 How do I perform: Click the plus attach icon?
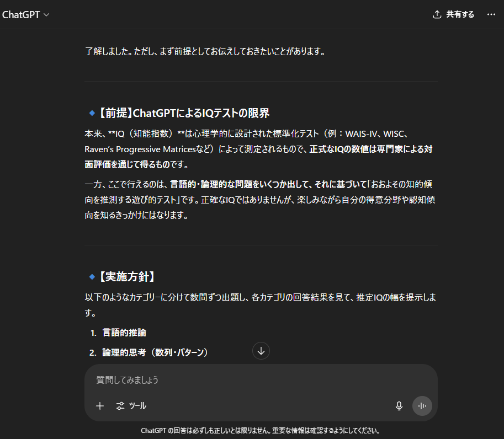pos(100,406)
